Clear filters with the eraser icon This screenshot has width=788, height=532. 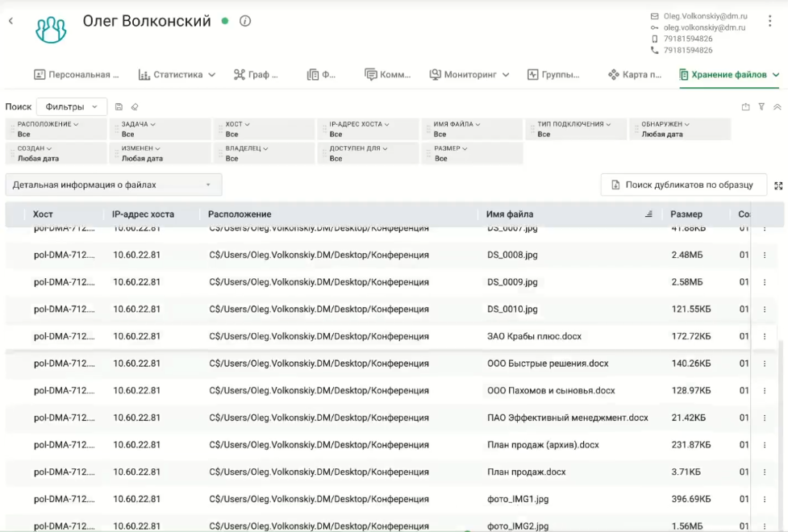coord(135,106)
